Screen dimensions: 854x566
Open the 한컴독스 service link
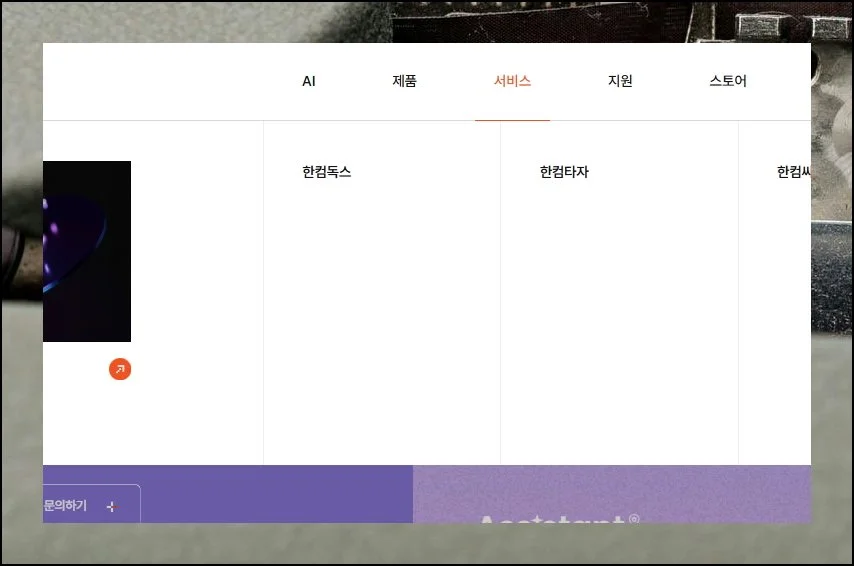[x=327, y=172]
